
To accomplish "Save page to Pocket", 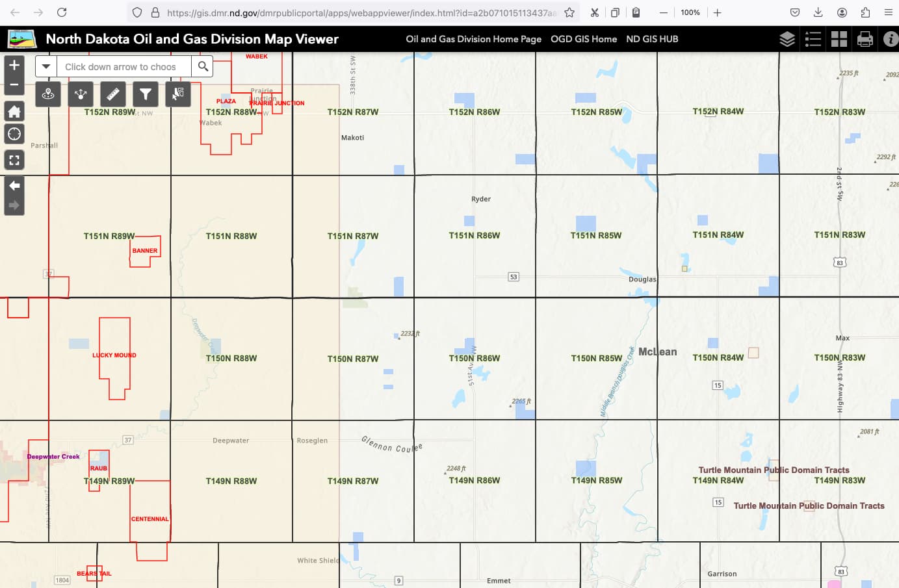I will [795, 12].
